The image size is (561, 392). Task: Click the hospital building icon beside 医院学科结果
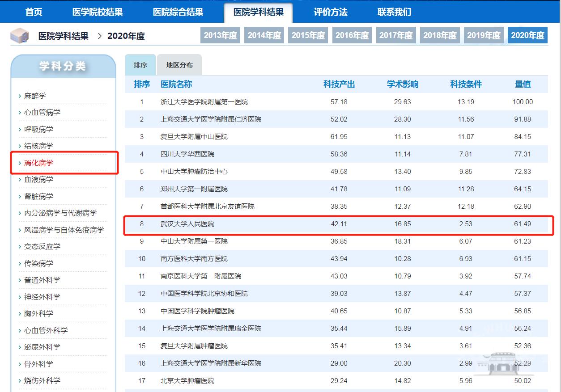pyautogui.click(x=20, y=36)
